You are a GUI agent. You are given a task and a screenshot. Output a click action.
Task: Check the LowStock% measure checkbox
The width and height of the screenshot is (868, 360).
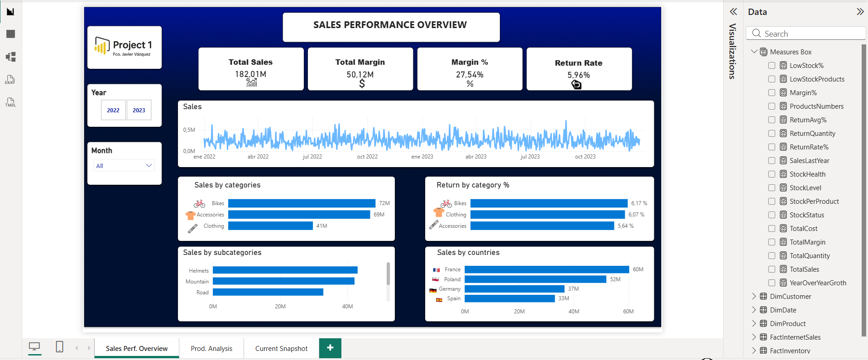tap(772, 66)
